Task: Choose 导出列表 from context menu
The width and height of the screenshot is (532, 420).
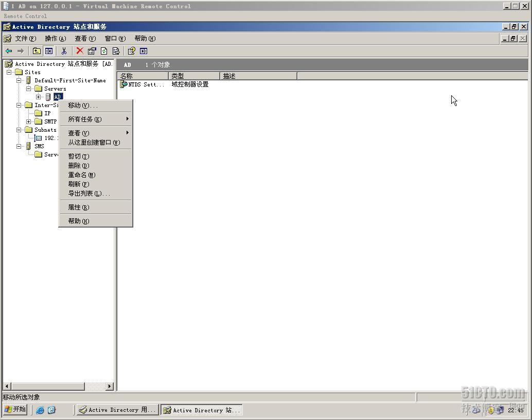Action: click(96, 194)
